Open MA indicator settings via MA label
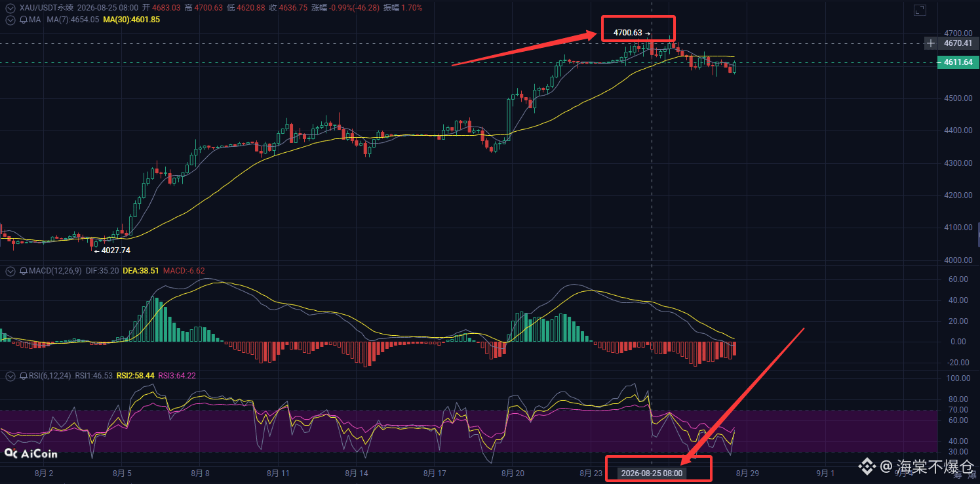The height and width of the screenshot is (484, 980). (35, 20)
